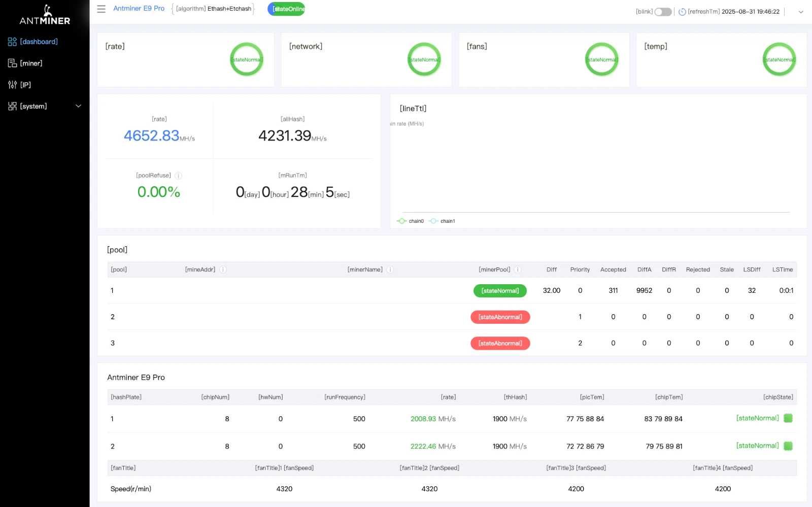Open the top-right dropdown chevron

801,12
